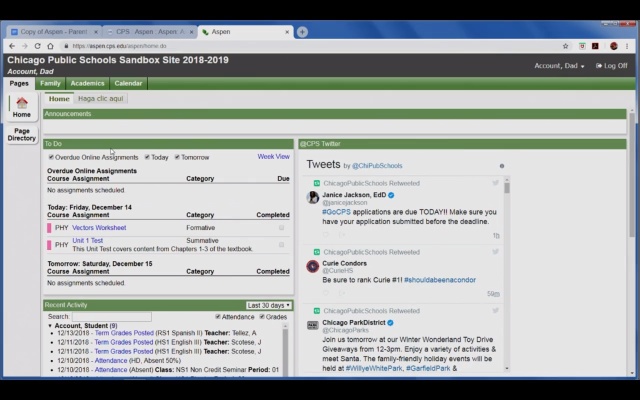The height and width of the screenshot is (400, 640).
Task: Switch to Copy of Aspen - Parent browser tab
Action: 54,32
